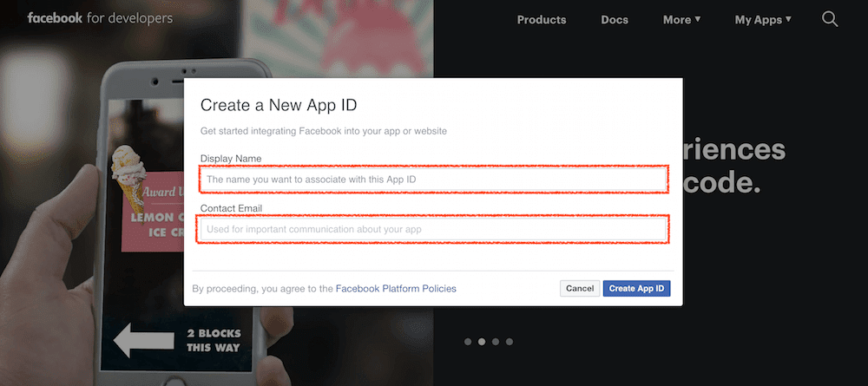The width and height of the screenshot is (868, 386).
Task: Click into the Contact Email field
Action: [433, 229]
